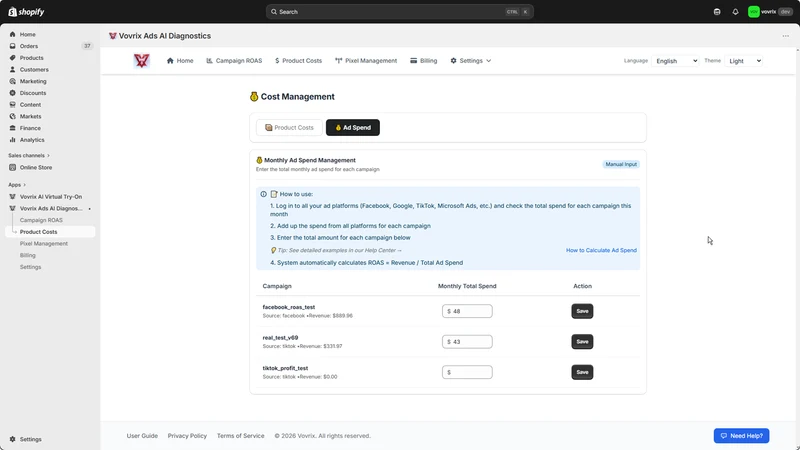The width and height of the screenshot is (800, 450).
Task: Open Terms of Service link
Action: [x=240, y=436]
